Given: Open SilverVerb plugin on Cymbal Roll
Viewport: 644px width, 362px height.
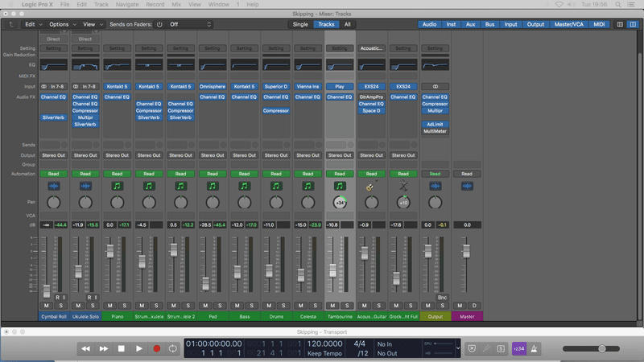Looking at the screenshot, I should coord(53,117).
